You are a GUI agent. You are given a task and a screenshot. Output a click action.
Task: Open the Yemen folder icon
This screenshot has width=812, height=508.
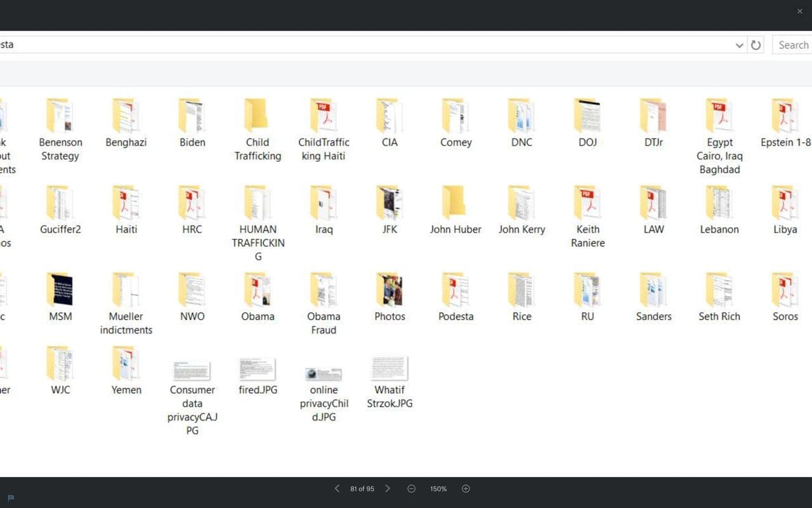126,364
